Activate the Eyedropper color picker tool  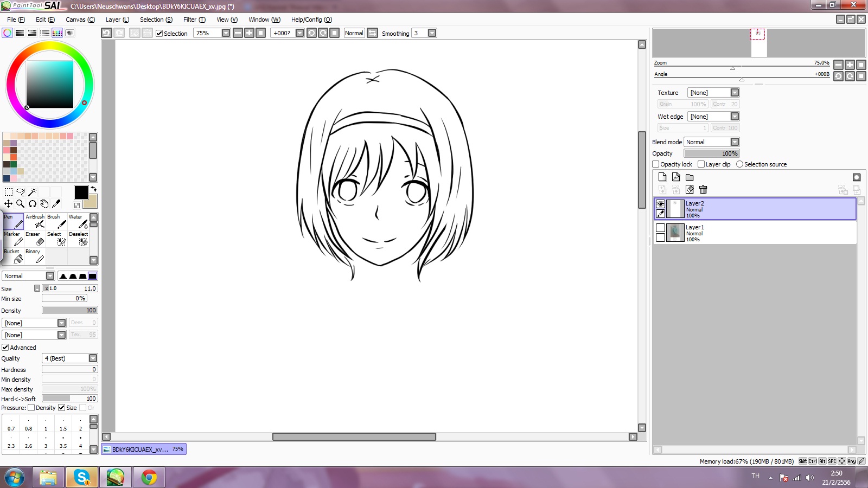tap(56, 204)
